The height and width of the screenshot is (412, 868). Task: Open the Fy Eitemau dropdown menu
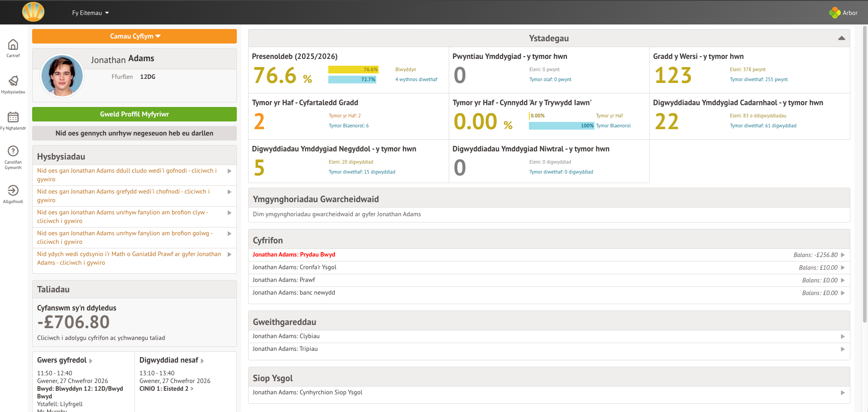tap(91, 13)
